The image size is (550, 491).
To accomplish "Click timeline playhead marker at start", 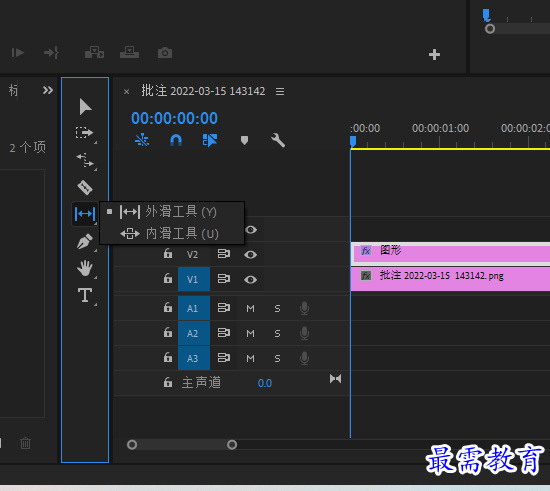I will click(353, 141).
